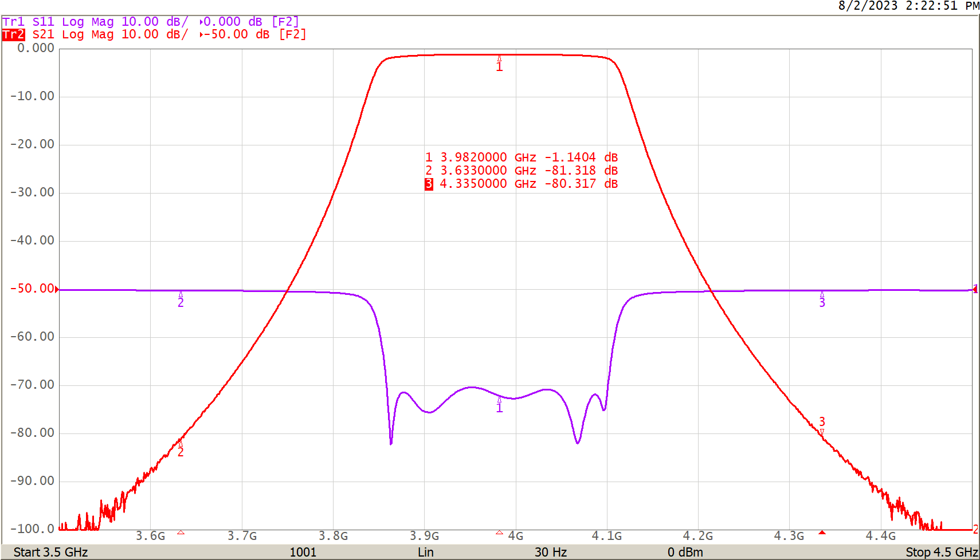Toggle the highlighted marker 3 readout entry
The height and width of the screenshot is (560, 980).
[520, 183]
